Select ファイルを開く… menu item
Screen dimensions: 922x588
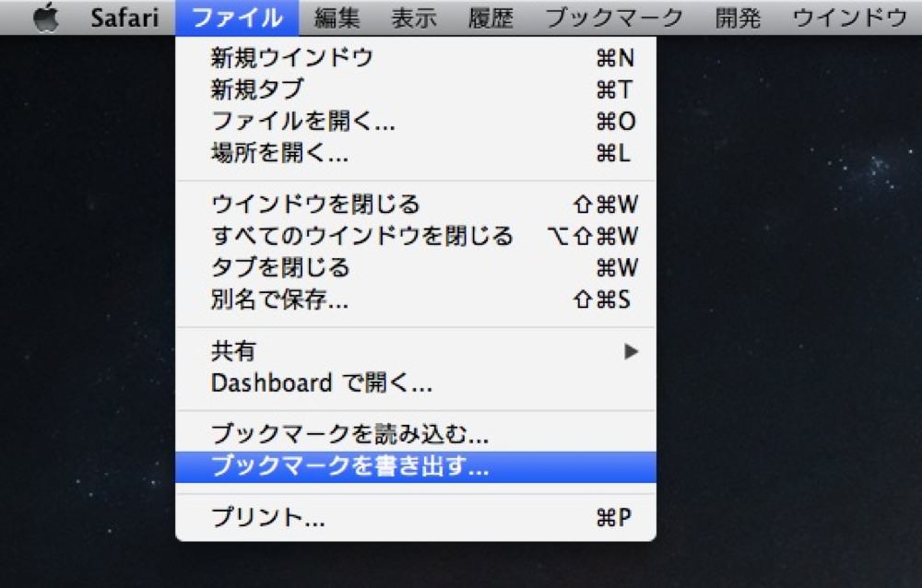416,121
